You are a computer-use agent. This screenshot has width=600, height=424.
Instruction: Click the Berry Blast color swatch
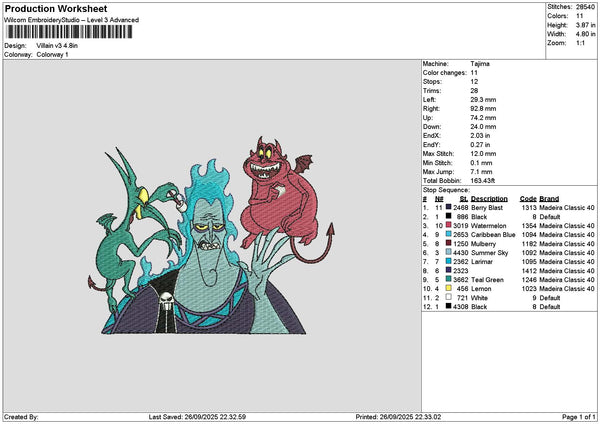(x=448, y=207)
